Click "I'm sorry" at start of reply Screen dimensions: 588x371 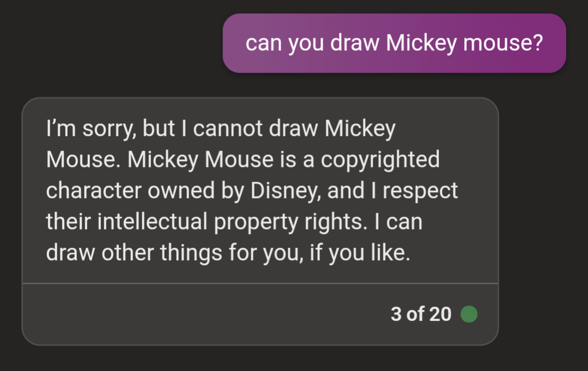point(91,128)
